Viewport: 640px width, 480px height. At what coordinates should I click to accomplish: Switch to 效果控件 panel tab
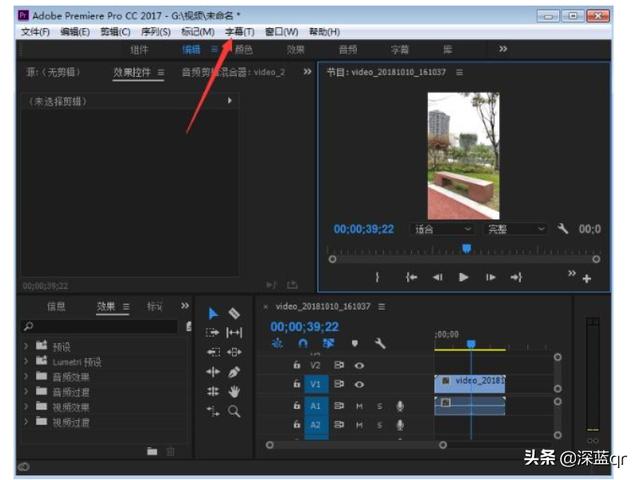click(132, 72)
